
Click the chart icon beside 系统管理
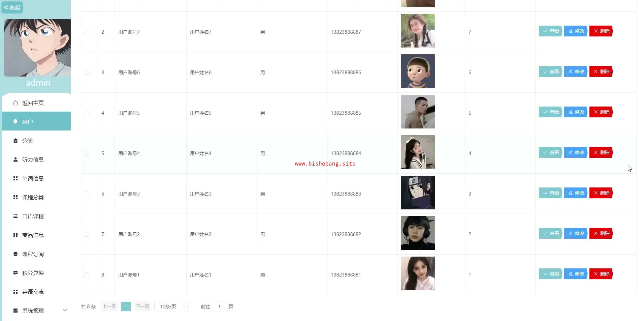point(15,311)
